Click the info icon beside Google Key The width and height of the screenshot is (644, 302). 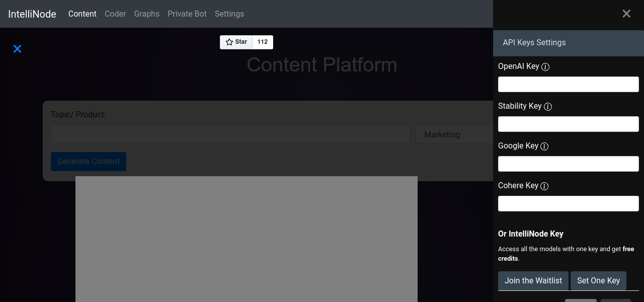pyautogui.click(x=544, y=146)
